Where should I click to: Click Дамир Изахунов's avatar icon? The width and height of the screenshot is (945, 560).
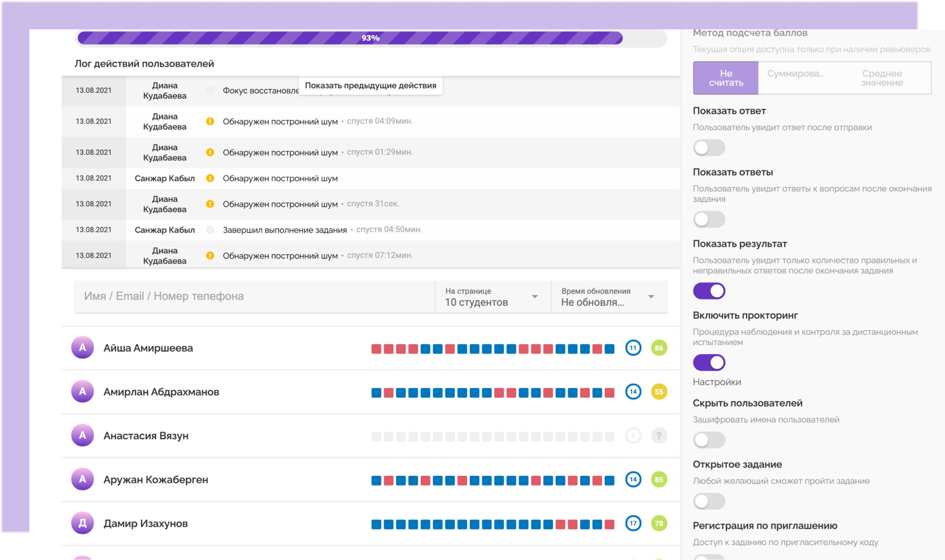click(x=82, y=523)
